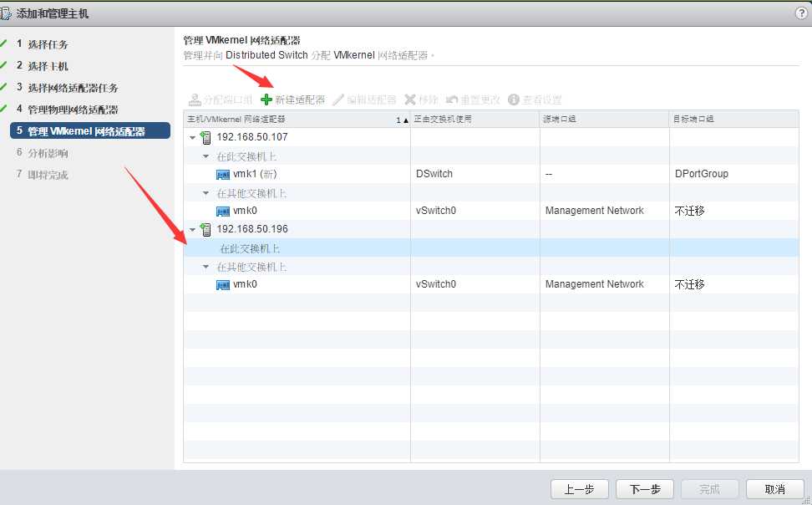Click the help question mark icon
The height and width of the screenshot is (505, 812).
[801, 13]
